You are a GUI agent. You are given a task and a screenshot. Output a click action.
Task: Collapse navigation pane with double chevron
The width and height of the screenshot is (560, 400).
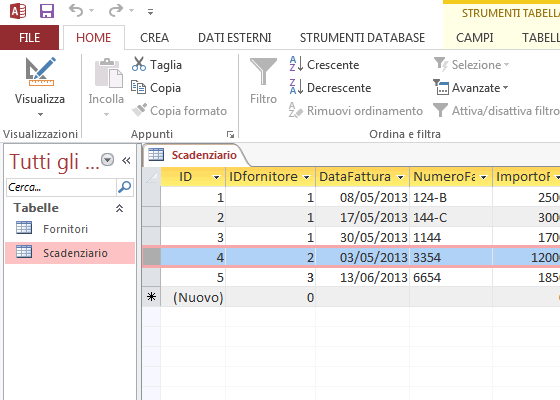[126, 160]
